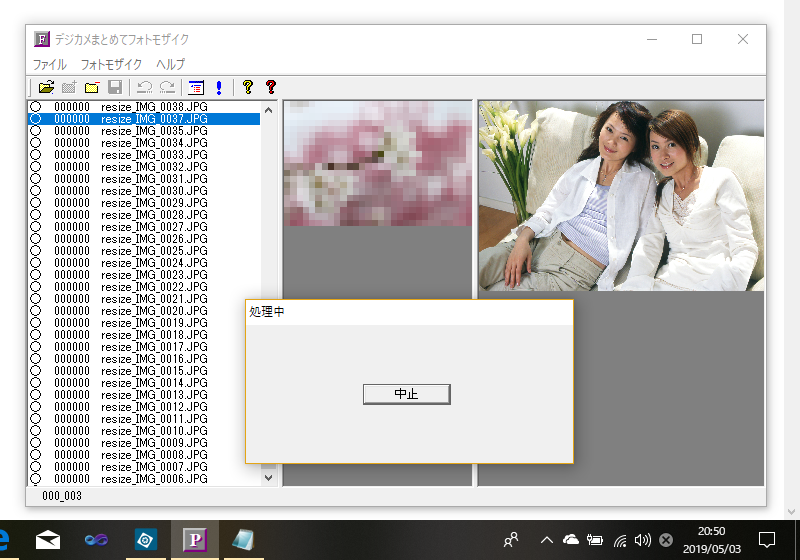Screen dimensions: 800x560
Task: Open the ファイル menu
Action: pos(50,64)
